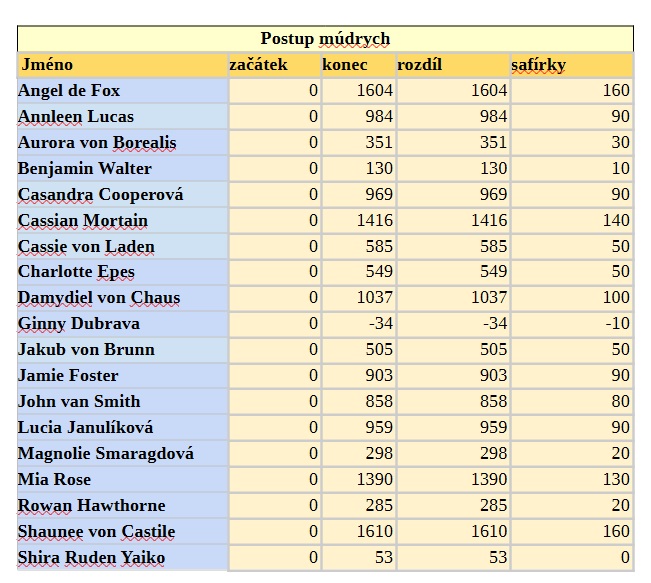Select the 'Lucia Janulíková' name cell
This screenshot has width=651, height=583.
tap(86, 428)
